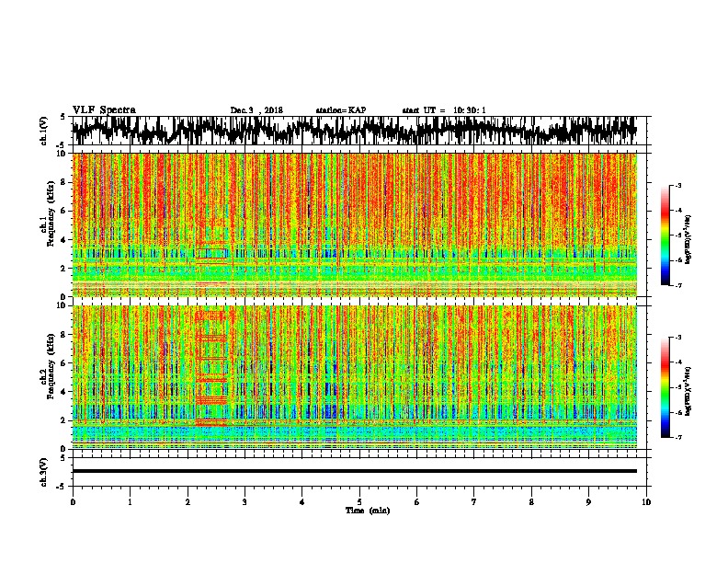Click the ch.2 color scale bar
This screenshot has width=728, height=563.
pyautogui.click(x=665, y=387)
